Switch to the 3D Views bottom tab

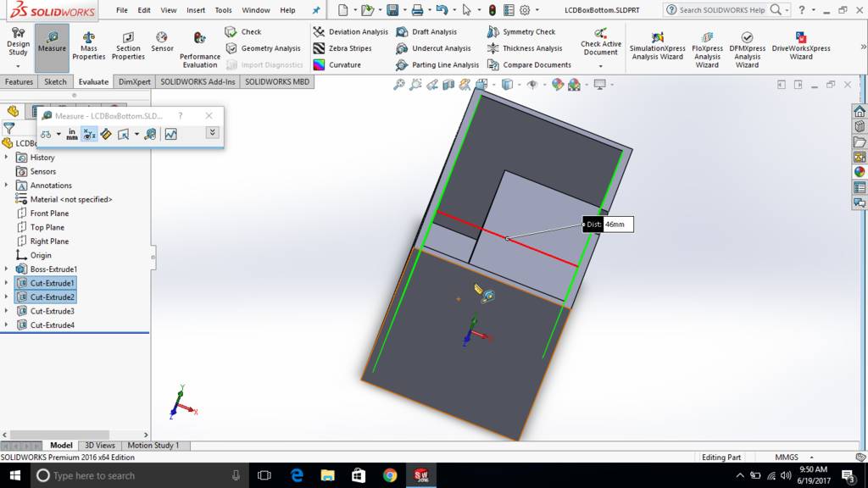click(x=100, y=446)
